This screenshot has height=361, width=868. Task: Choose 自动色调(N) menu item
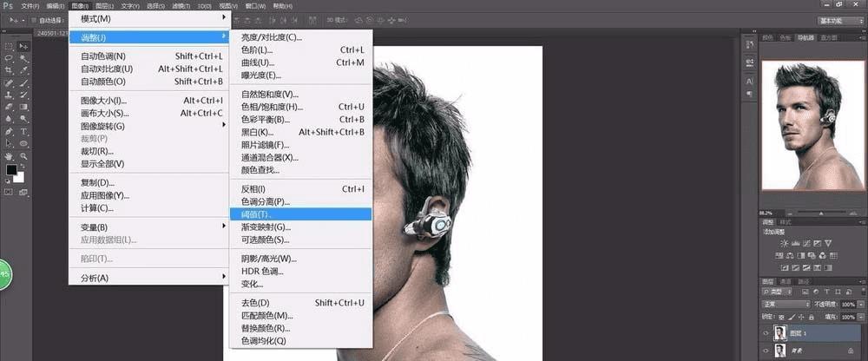(x=148, y=56)
